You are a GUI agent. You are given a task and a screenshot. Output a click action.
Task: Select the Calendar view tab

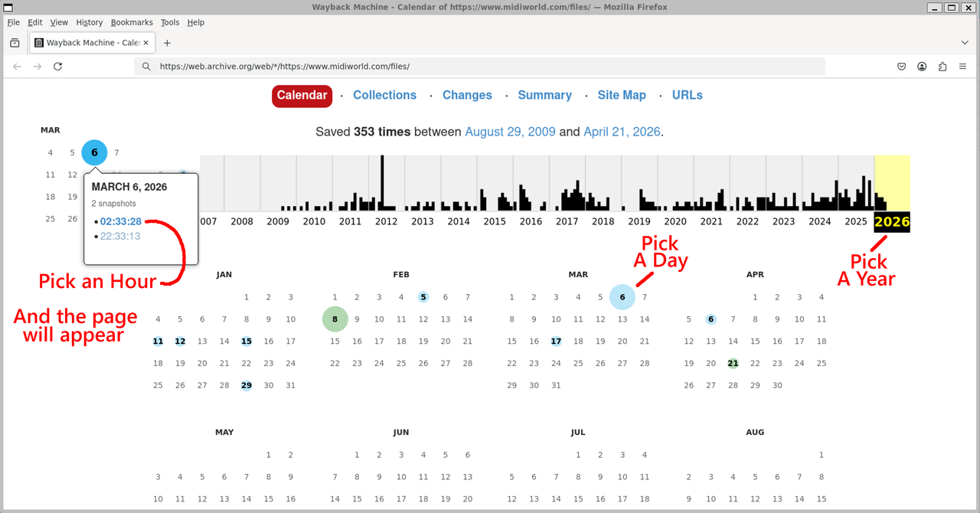coord(302,96)
